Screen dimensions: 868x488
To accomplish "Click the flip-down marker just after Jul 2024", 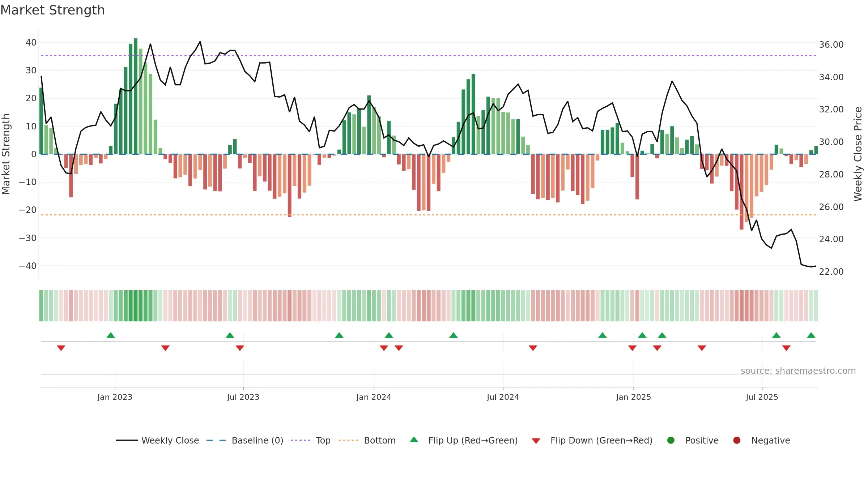I will click(533, 348).
